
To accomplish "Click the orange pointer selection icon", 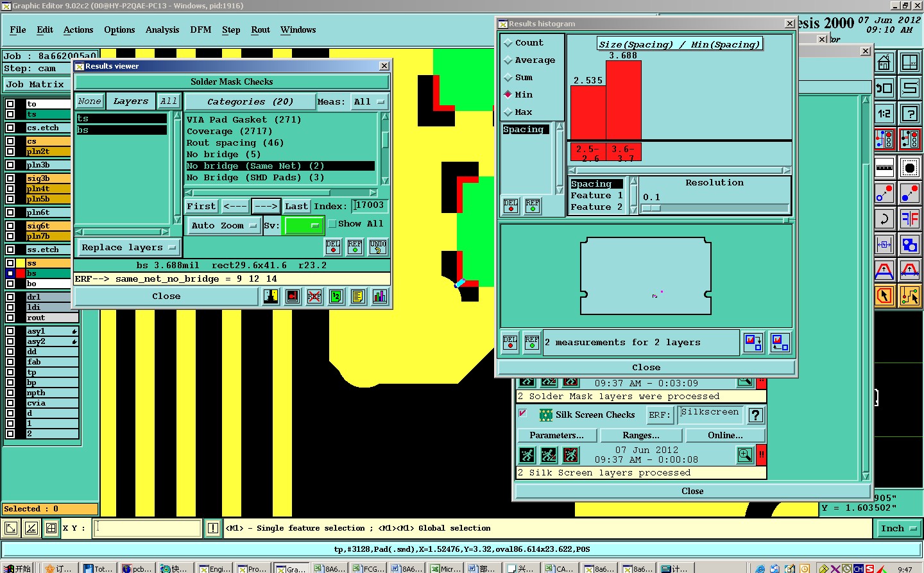I will click(x=884, y=296).
